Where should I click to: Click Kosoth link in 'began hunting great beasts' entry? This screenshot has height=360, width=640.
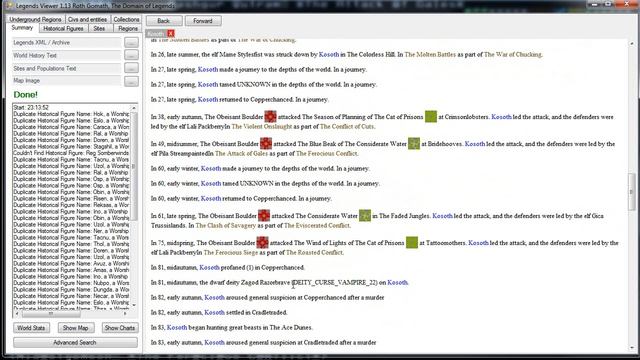177,327
